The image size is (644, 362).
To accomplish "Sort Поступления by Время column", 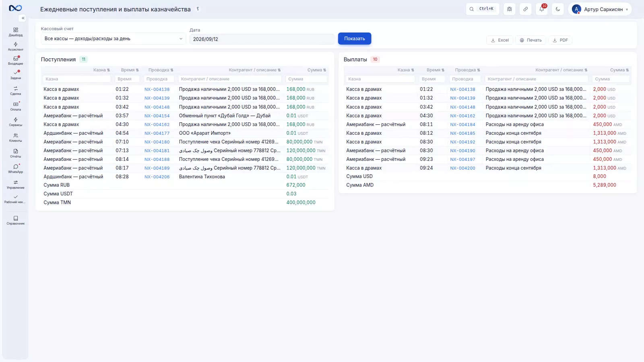I will point(130,70).
